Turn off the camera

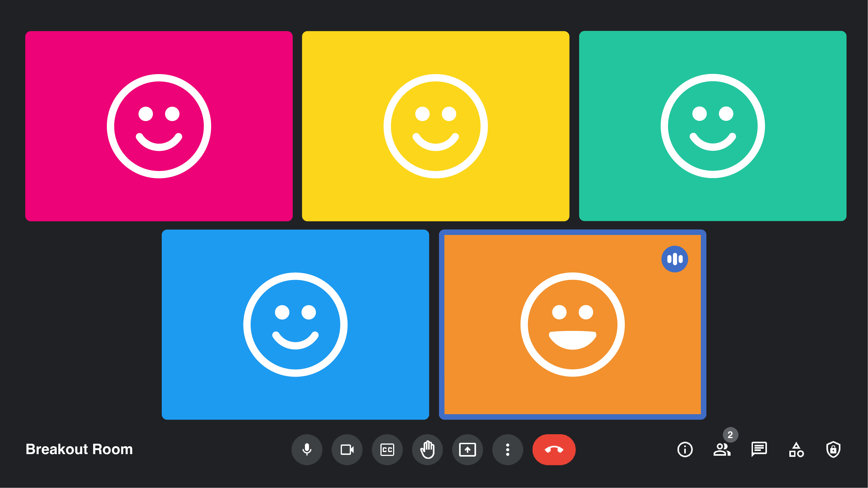coord(347,450)
